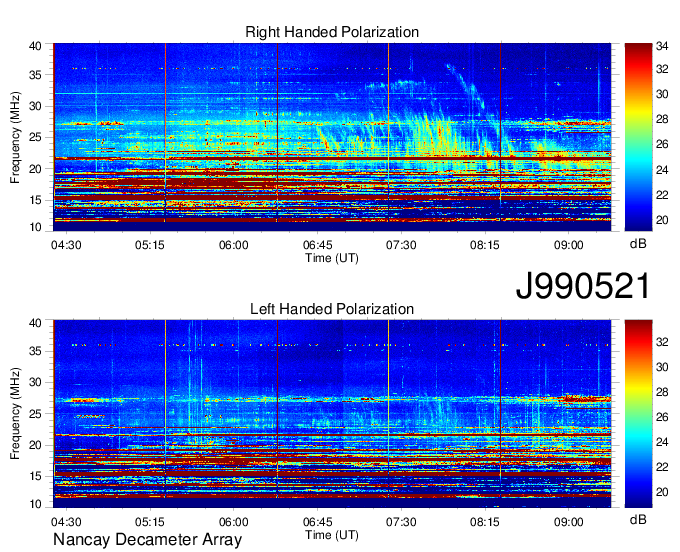680x552 pixels.
Task: Click the 06:45 time tick of Left Handed plot
Action: pos(317,522)
